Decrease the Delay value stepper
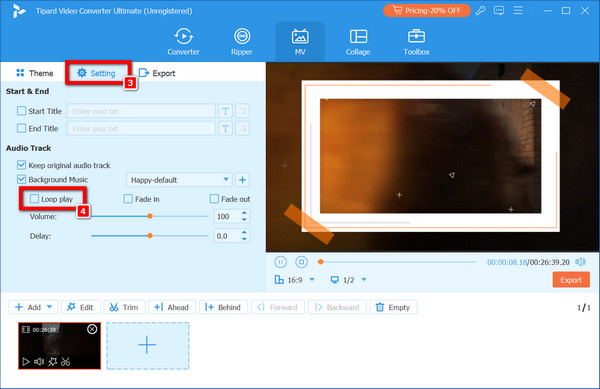The width and height of the screenshot is (600, 389). point(245,239)
